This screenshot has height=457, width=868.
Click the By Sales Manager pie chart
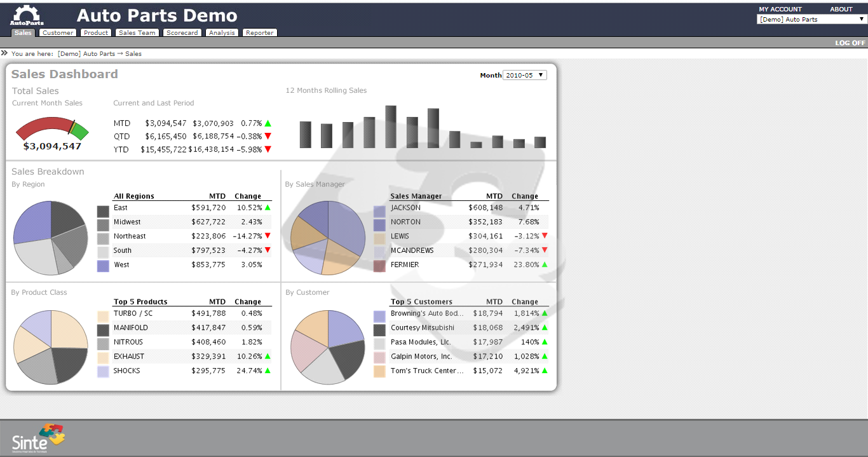click(x=328, y=238)
